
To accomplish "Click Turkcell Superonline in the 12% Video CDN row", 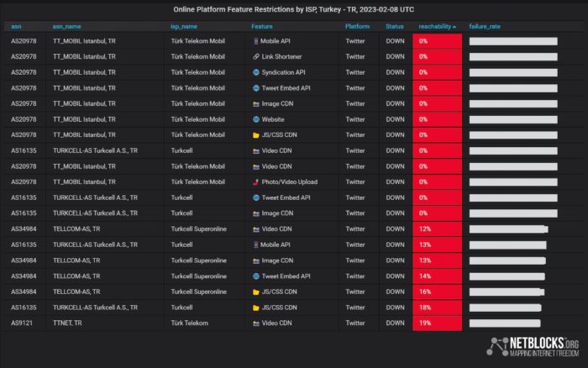I will pos(199,229).
